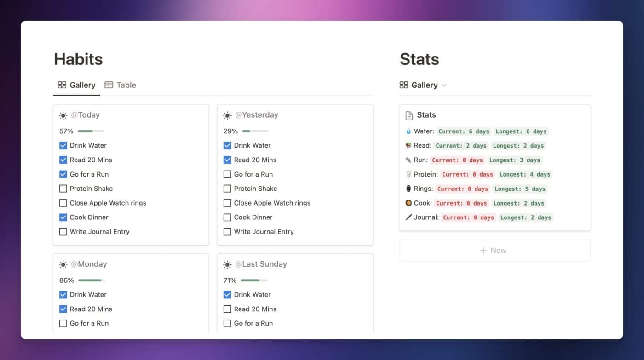The width and height of the screenshot is (644, 360).
Task: Click the shoe icon next to Run
Action: pos(408,160)
